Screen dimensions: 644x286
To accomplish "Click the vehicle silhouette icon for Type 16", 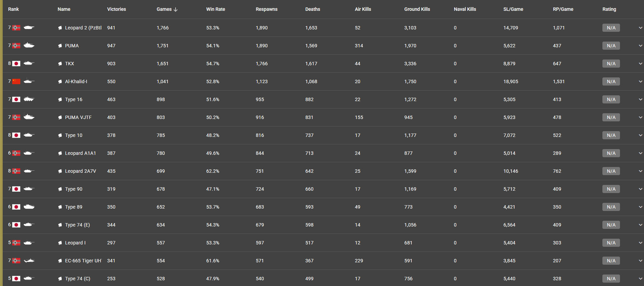I will [29, 99].
